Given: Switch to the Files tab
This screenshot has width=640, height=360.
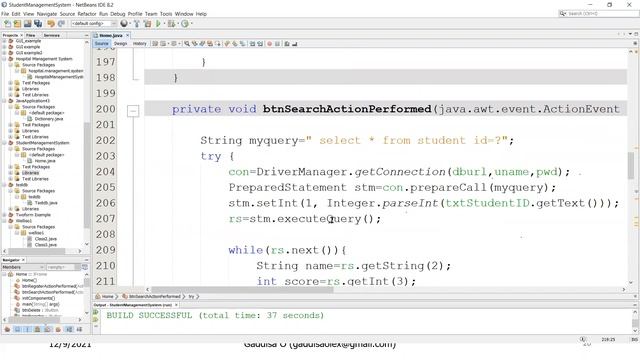Looking at the screenshot, I should 31,36.
